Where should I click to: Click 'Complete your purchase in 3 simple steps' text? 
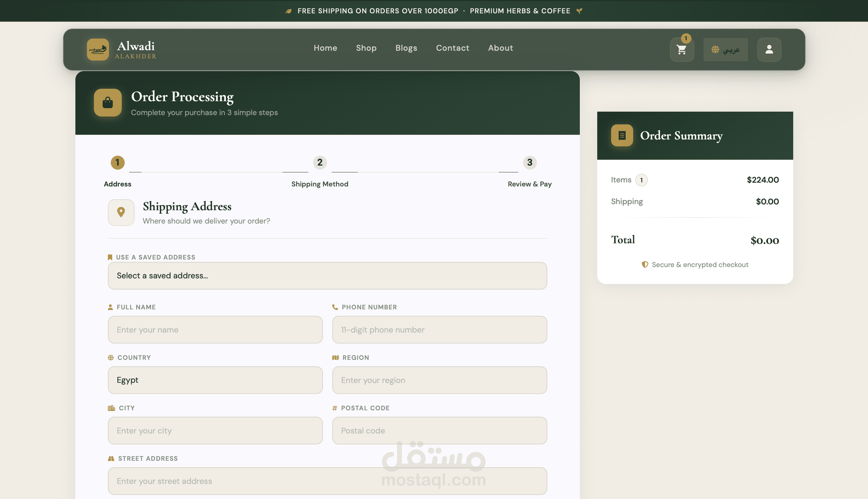tap(204, 112)
